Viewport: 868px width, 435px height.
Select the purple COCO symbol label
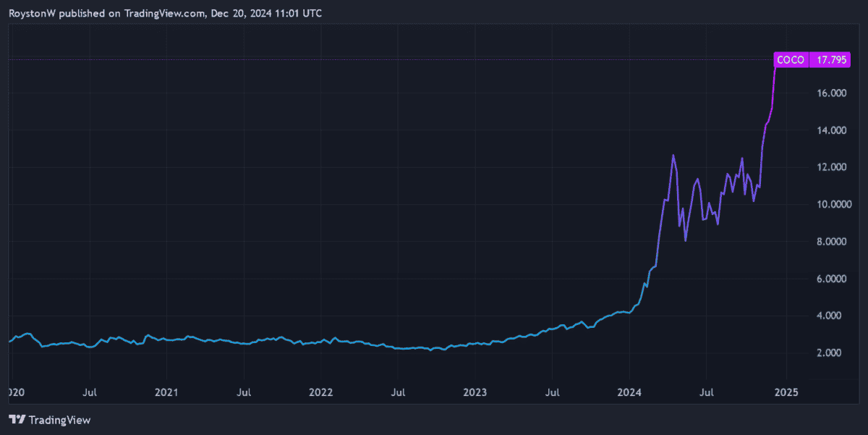pos(790,60)
